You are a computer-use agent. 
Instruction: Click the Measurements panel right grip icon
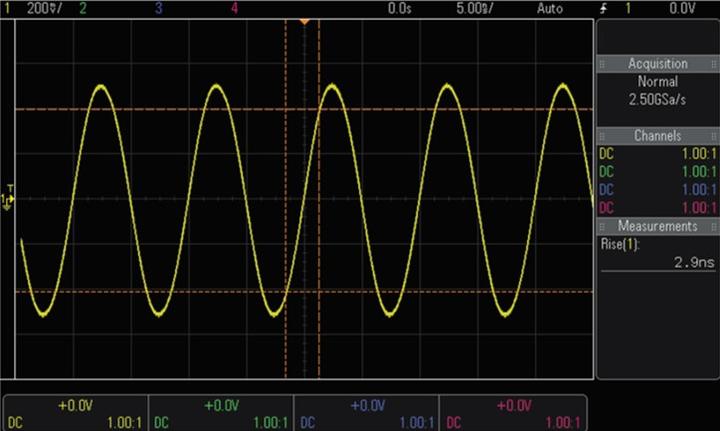pyautogui.click(x=713, y=226)
